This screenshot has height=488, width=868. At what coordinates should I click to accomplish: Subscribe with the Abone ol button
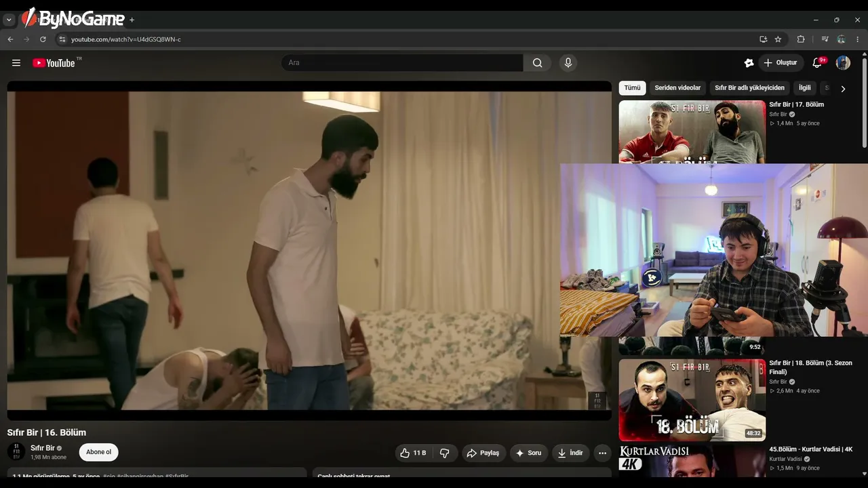98,452
